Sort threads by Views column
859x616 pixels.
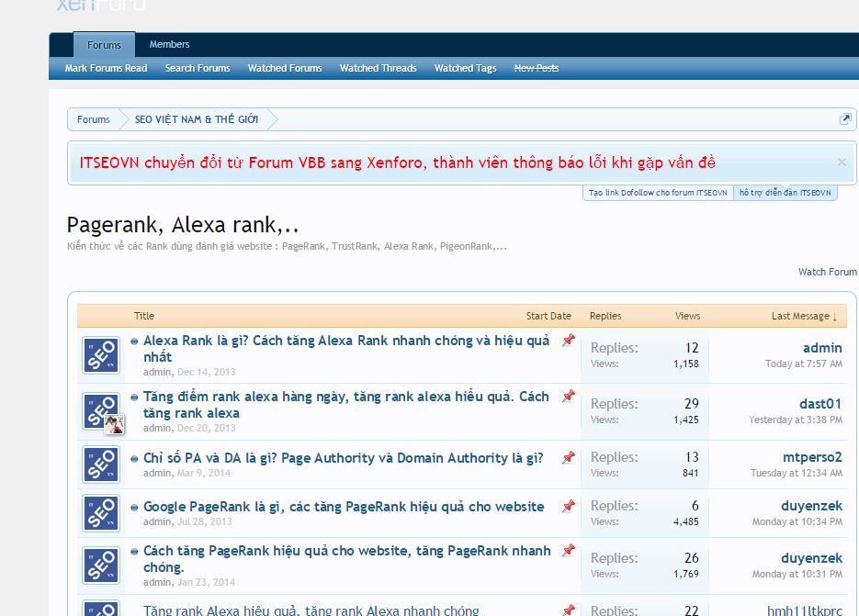pos(687,316)
